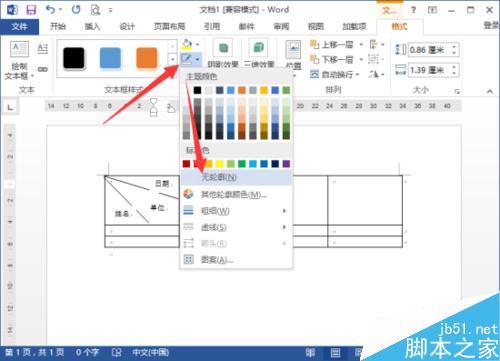Open the 位置 (position) gallery

point(293,55)
